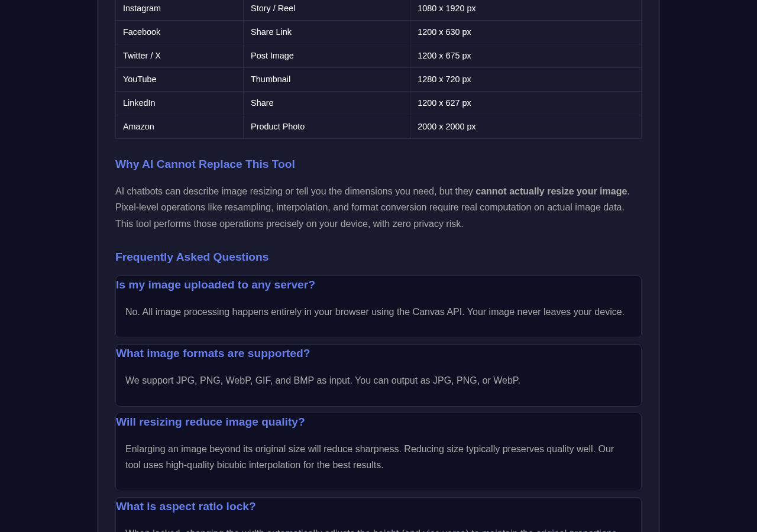Click the 'Frequently Asked Questions' heading
Viewport: 757px width, 532px height.
pyautogui.click(x=192, y=257)
